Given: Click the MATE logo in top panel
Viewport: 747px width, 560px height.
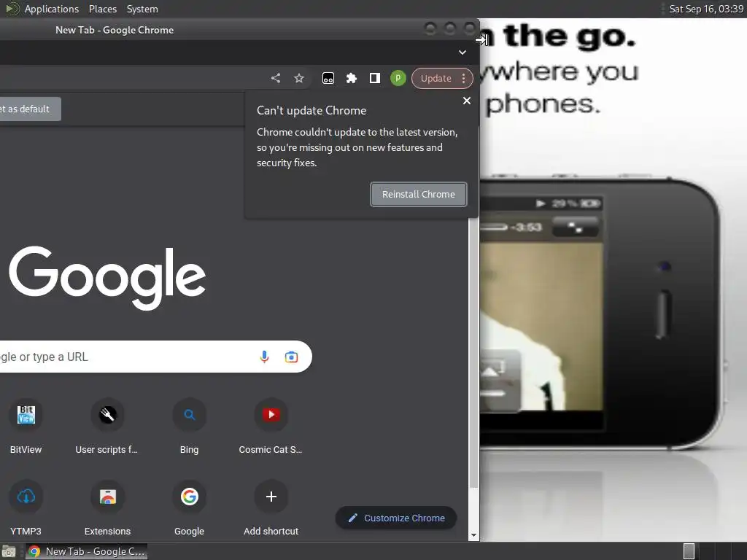Looking at the screenshot, I should coord(12,9).
